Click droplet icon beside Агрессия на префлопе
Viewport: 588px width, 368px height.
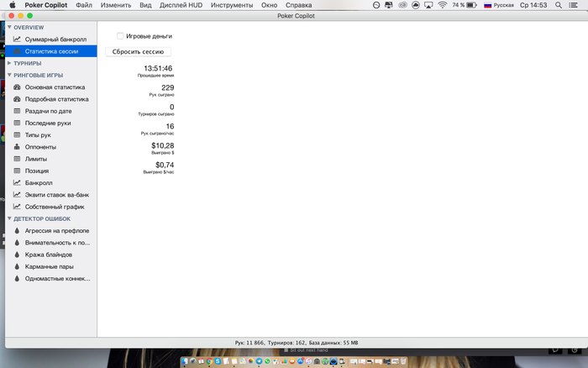17,231
